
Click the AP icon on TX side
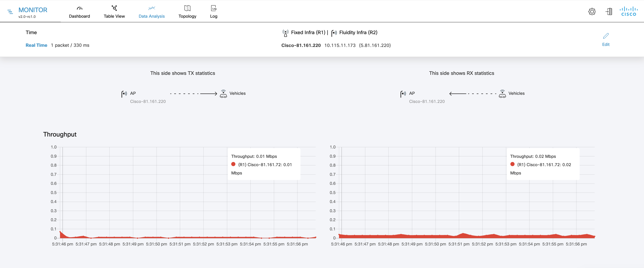pos(124,94)
